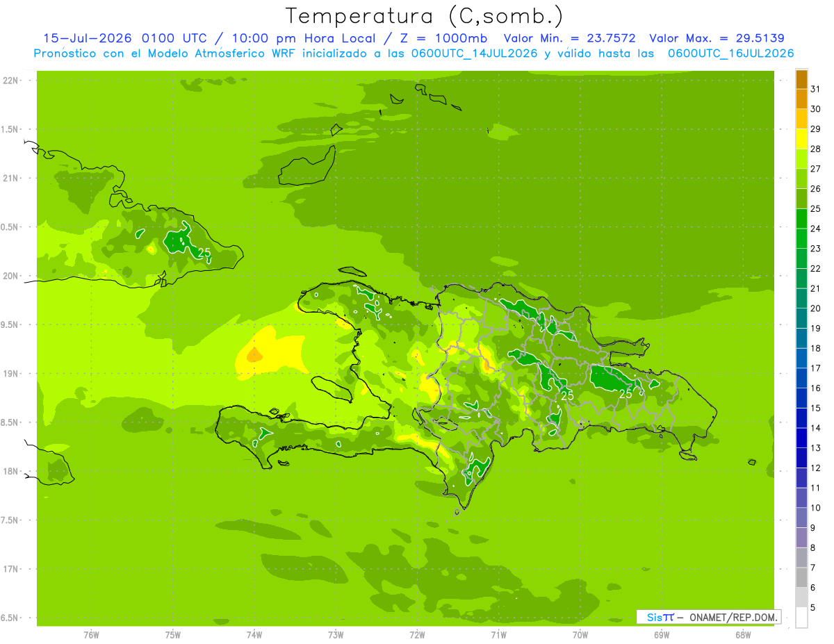Click the blue swatch between 16 and 17
The width and height of the screenshot is (834, 644).
coord(801,379)
